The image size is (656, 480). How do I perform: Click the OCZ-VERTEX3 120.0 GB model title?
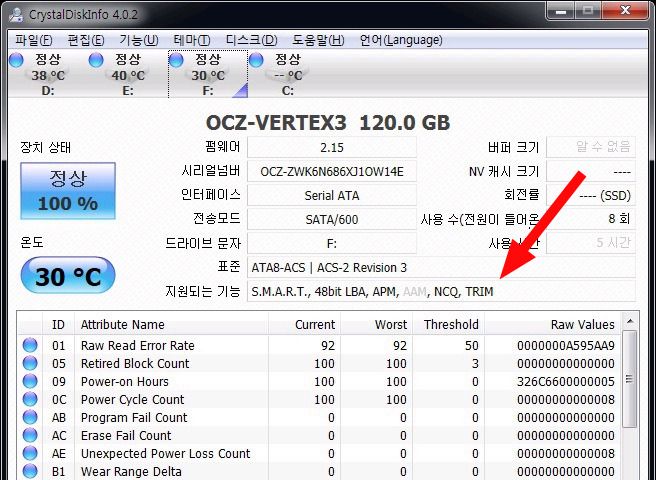pos(328,123)
